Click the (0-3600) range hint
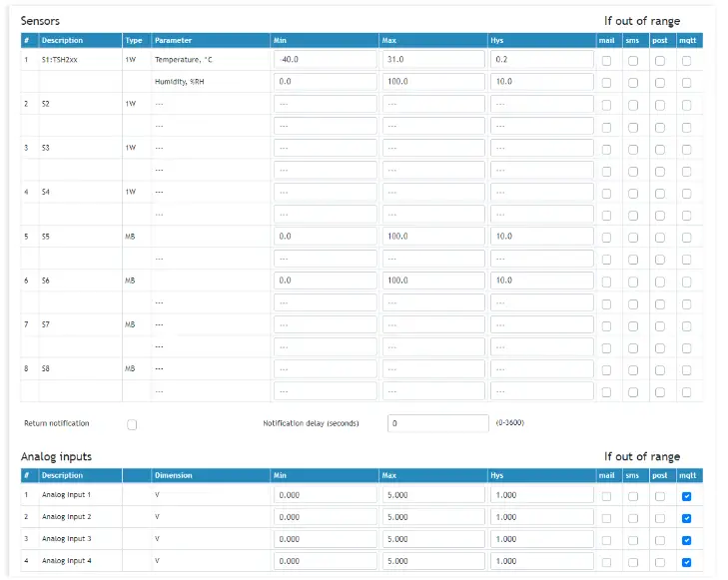728x580 pixels. tap(509, 422)
